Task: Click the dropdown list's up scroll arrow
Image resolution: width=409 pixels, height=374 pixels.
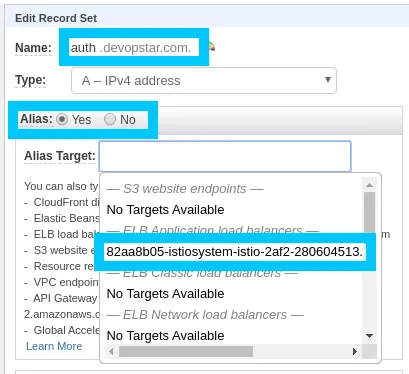Action: tap(369, 185)
